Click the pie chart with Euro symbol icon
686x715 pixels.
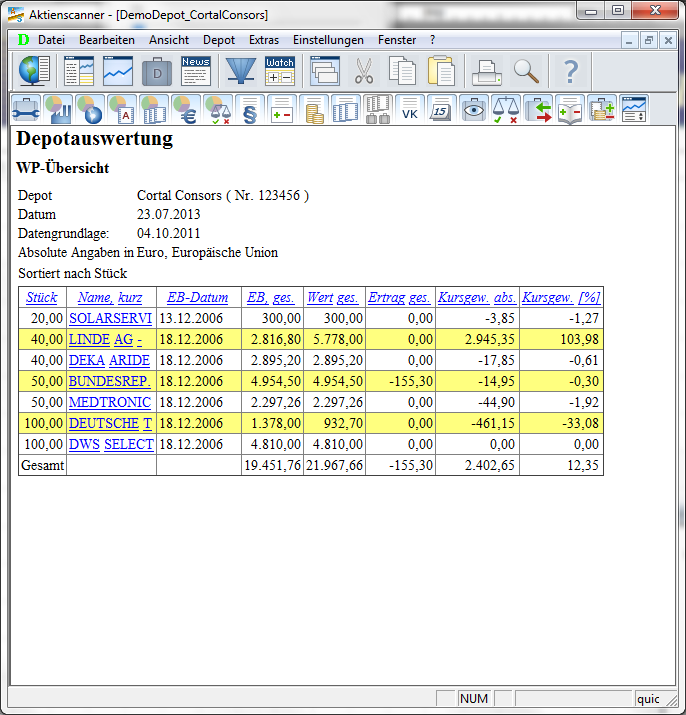click(x=186, y=109)
